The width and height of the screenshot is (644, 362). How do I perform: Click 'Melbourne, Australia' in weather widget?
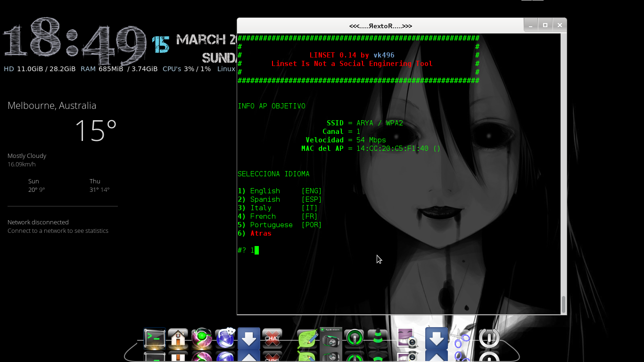(52, 106)
